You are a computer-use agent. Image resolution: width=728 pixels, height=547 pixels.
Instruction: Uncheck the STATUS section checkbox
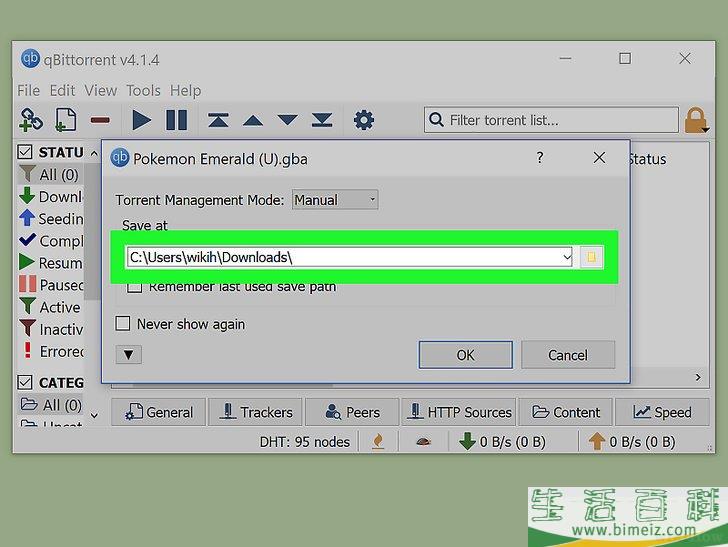(26, 153)
